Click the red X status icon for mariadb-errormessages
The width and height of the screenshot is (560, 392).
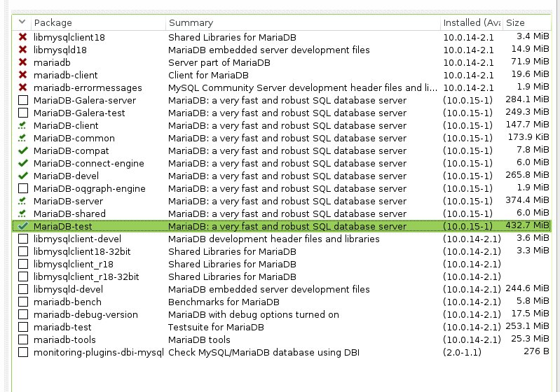coord(23,87)
